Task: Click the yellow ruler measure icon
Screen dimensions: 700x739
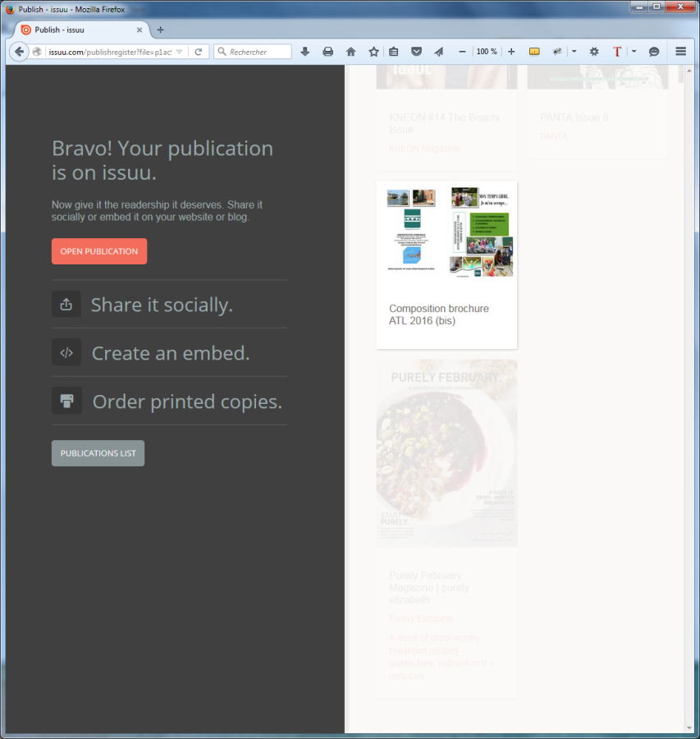Action: pyautogui.click(x=534, y=52)
